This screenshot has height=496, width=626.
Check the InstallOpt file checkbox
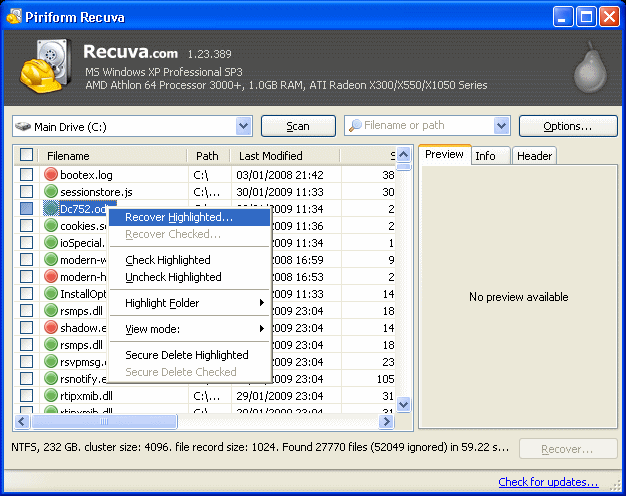26,294
